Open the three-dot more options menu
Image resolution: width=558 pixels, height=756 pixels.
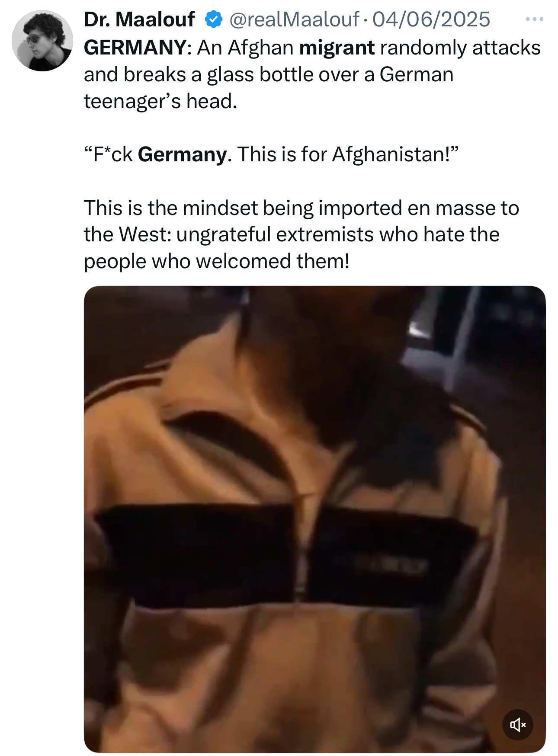(534, 19)
